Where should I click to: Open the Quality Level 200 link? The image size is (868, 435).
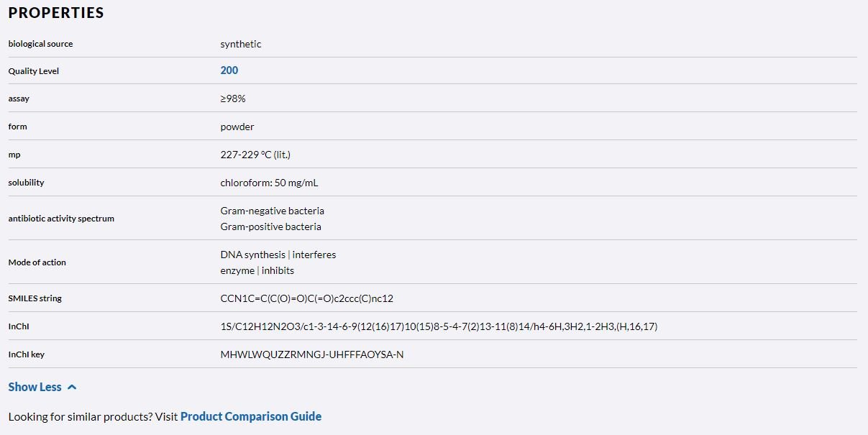click(x=229, y=70)
